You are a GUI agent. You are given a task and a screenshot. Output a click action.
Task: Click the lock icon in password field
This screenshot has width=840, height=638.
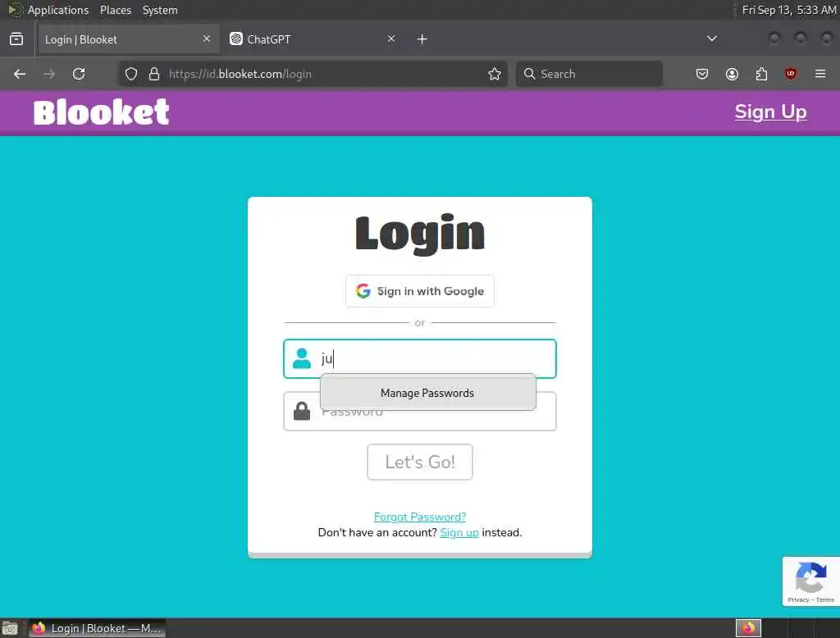click(302, 411)
